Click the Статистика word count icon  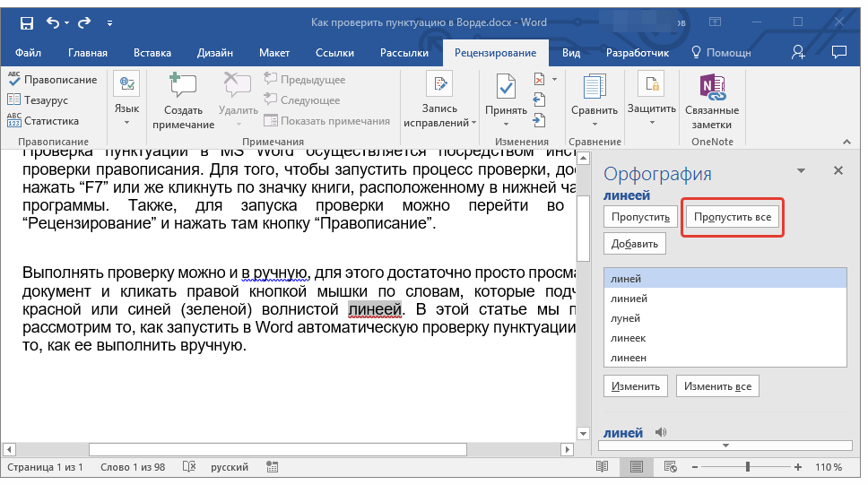pos(14,121)
